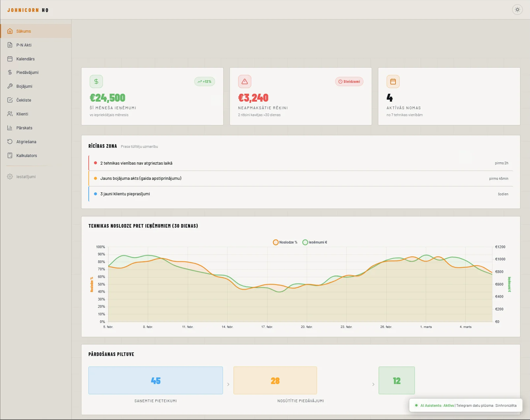530x420 pixels.
Task: Click the Pārskats bar chart icon
Action: coord(10,128)
